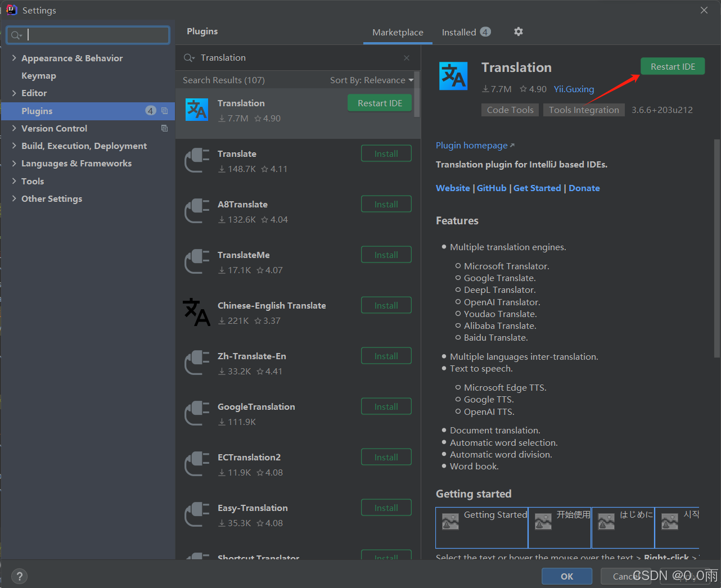Screen dimensions: 721x588
Task: Expand the Editor settings node
Action: click(14, 93)
